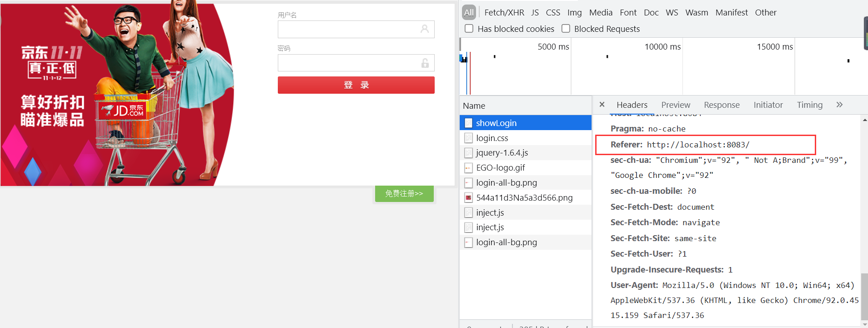Click the jquery-1.6.4.js file icon
This screenshot has height=328, width=868.
tap(468, 153)
